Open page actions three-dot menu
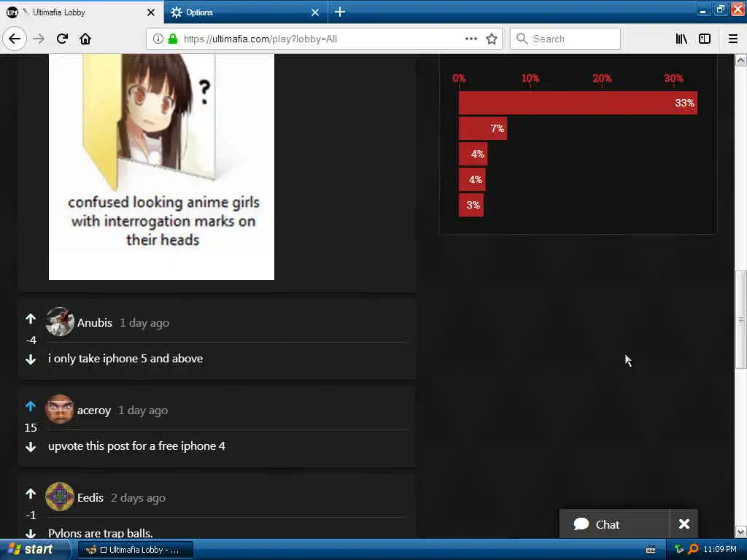 471,39
